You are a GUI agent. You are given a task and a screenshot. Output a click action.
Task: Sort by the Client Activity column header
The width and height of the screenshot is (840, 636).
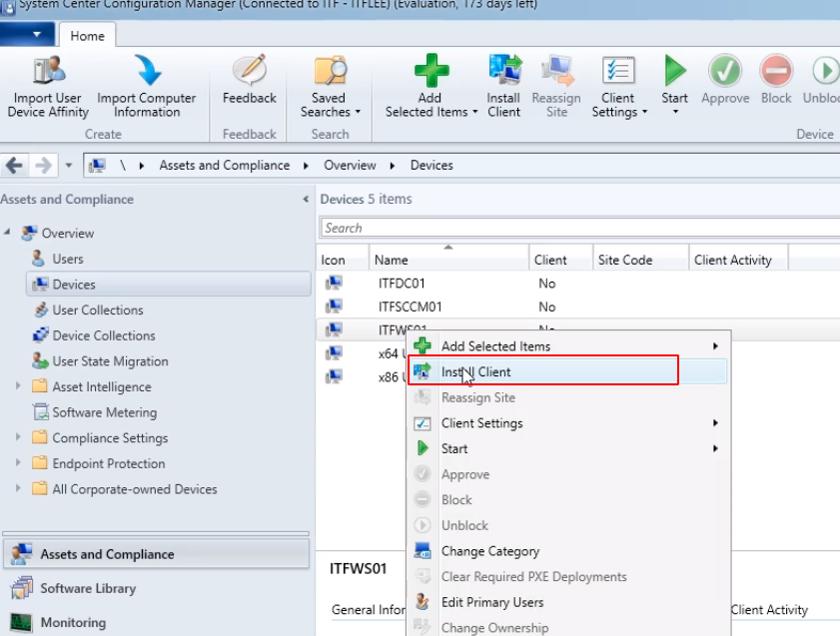pyautogui.click(x=738, y=260)
